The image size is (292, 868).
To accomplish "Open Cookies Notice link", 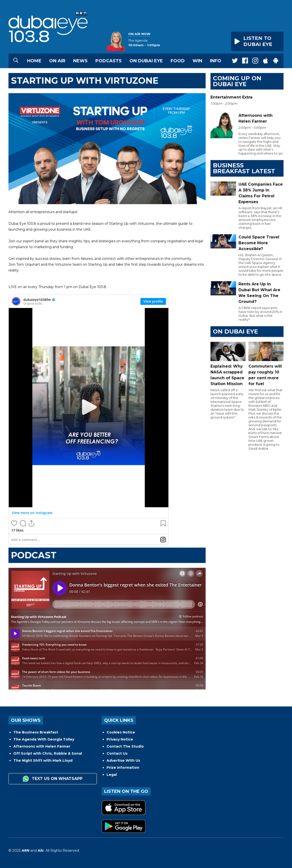I will coord(121,732).
